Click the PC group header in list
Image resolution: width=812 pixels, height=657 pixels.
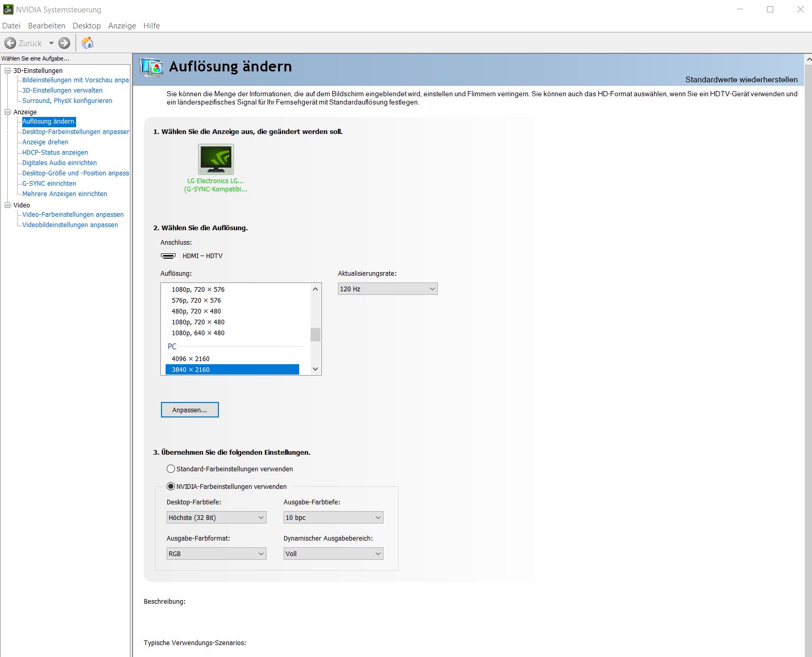tap(172, 346)
